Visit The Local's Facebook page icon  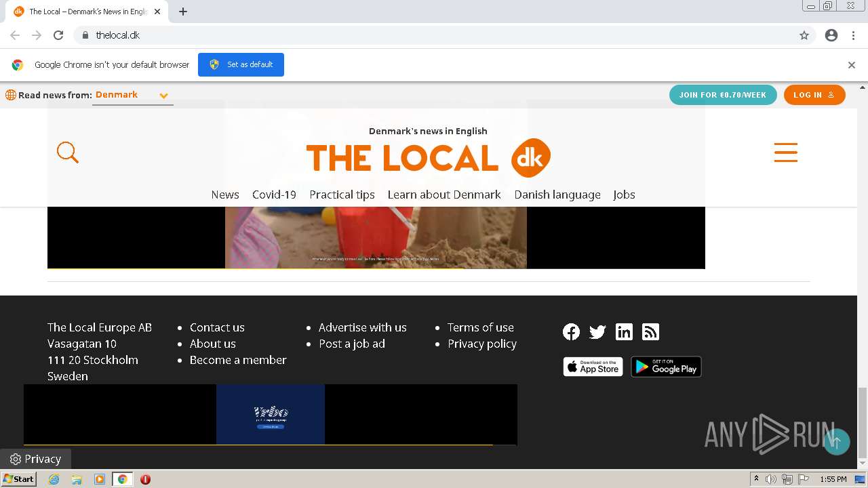[x=572, y=331]
